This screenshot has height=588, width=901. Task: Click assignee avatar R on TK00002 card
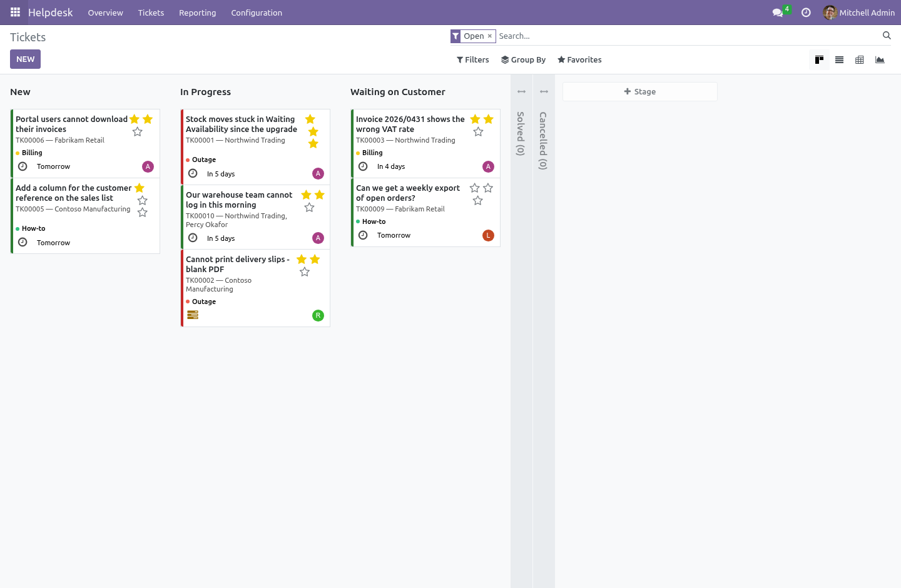(x=318, y=315)
